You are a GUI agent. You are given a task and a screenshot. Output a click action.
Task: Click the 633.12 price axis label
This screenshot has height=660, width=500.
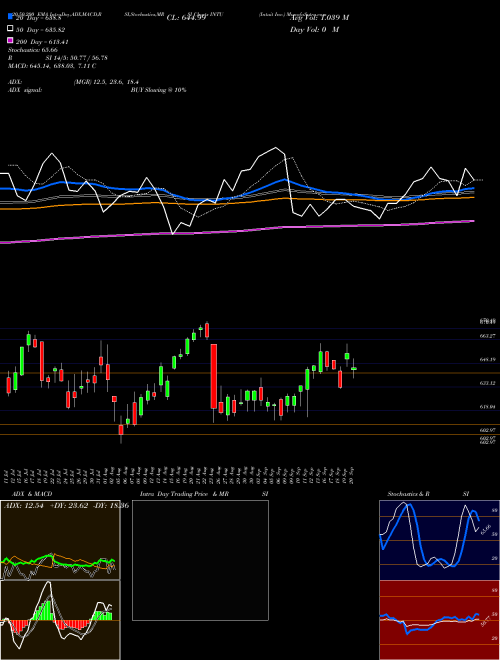[488, 383]
